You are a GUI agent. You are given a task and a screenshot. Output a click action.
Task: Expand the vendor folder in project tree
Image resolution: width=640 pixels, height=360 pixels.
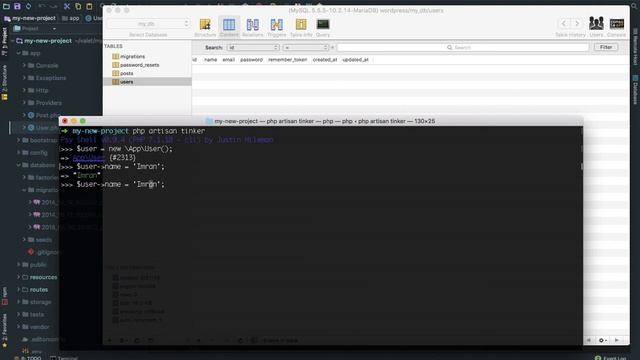(18, 327)
